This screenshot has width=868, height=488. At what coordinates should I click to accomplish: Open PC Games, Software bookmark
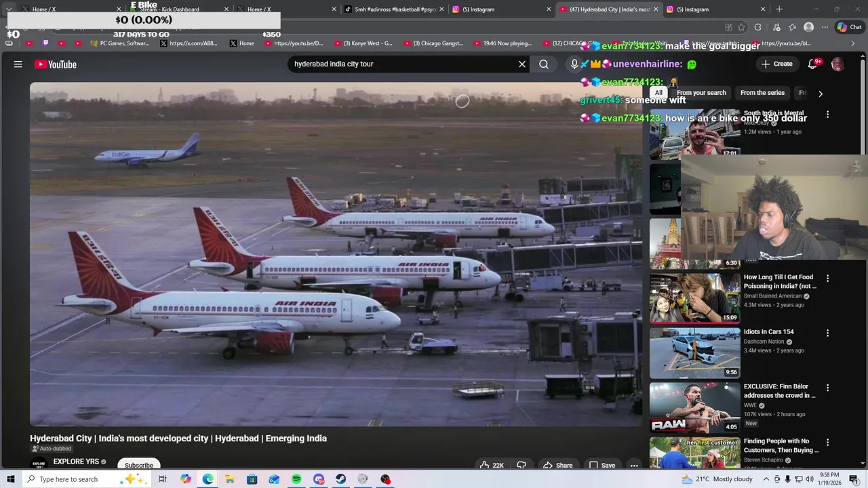119,43
